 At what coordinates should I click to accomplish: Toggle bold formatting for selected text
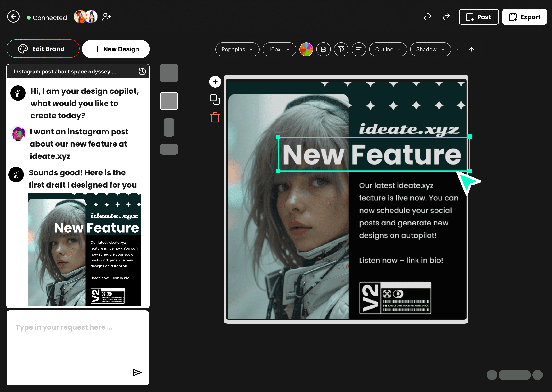click(x=323, y=49)
